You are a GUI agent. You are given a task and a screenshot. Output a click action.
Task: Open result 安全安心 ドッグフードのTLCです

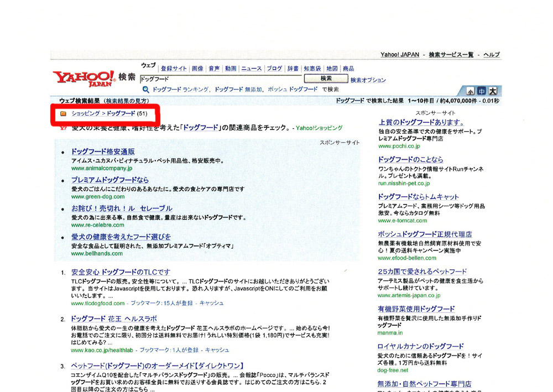click(121, 272)
